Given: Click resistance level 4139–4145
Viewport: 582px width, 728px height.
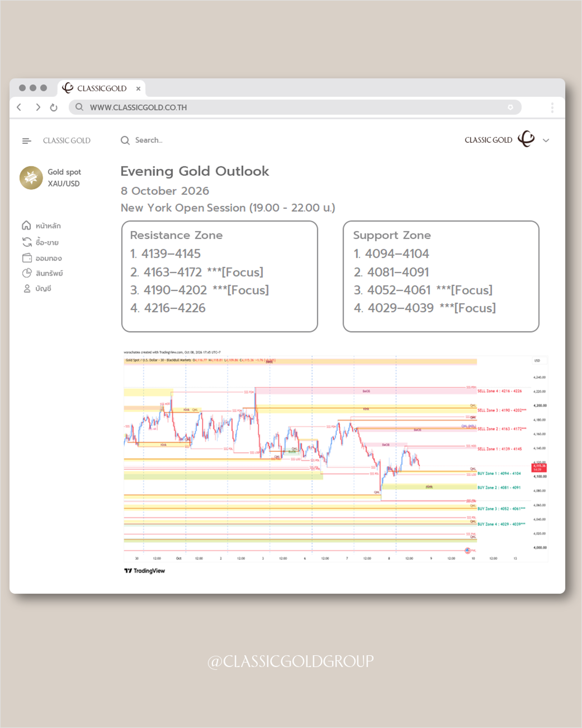Looking at the screenshot, I should pos(166,254).
